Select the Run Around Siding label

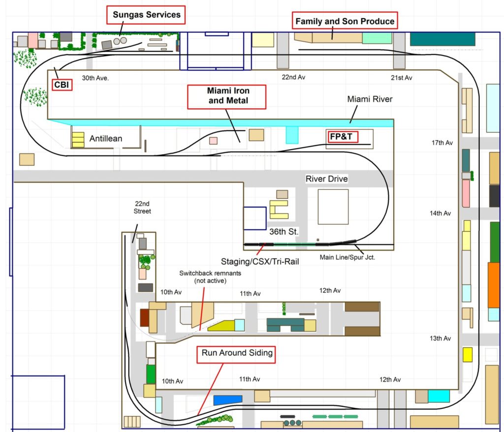[236, 354]
